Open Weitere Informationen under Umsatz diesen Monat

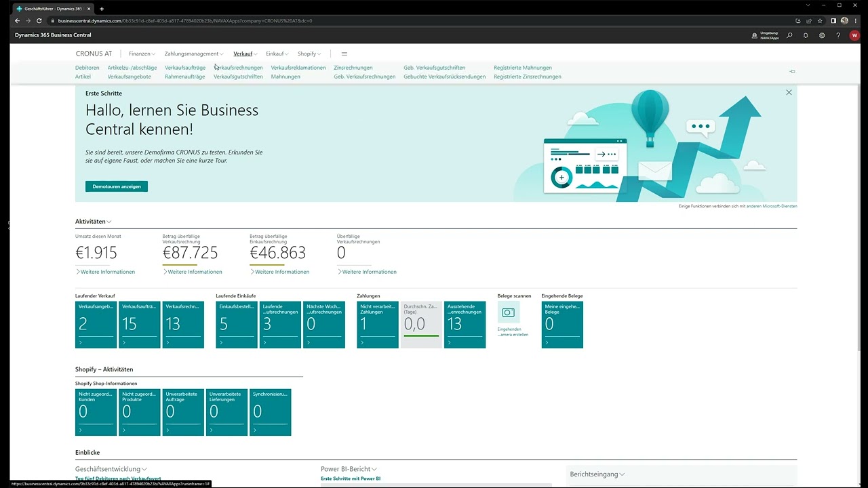pos(105,272)
